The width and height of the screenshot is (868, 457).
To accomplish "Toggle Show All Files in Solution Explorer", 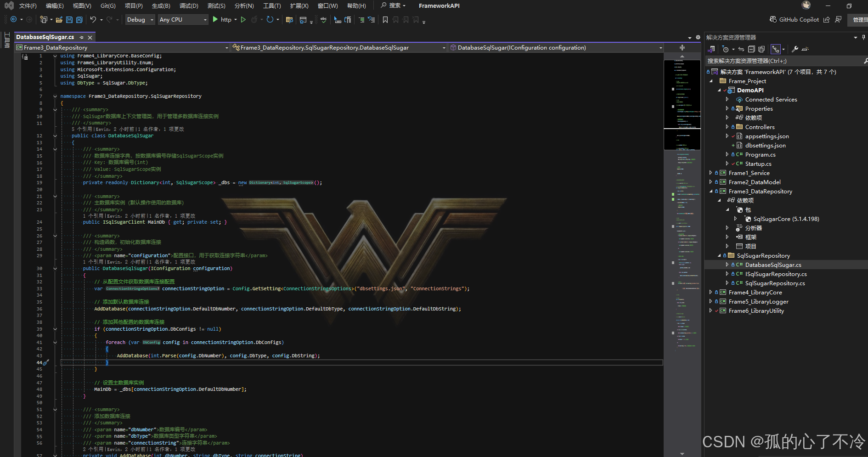I will pyautogui.click(x=761, y=49).
